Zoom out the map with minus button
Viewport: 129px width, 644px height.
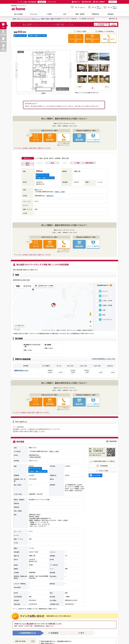tap(90, 326)
